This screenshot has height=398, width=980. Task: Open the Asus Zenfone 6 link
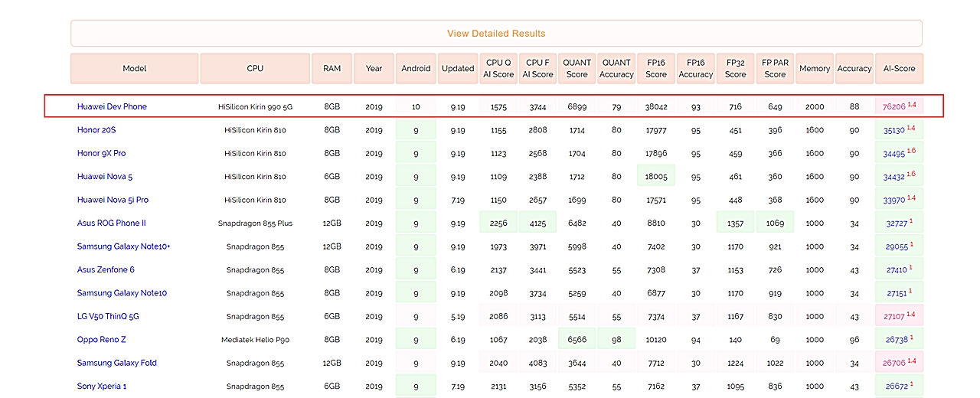click(106, 269)
